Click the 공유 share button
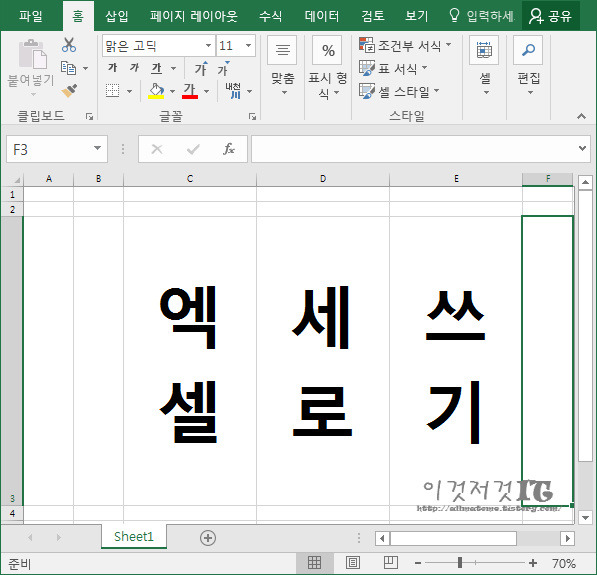Viewport: 597px width, 575px height. 551,16
